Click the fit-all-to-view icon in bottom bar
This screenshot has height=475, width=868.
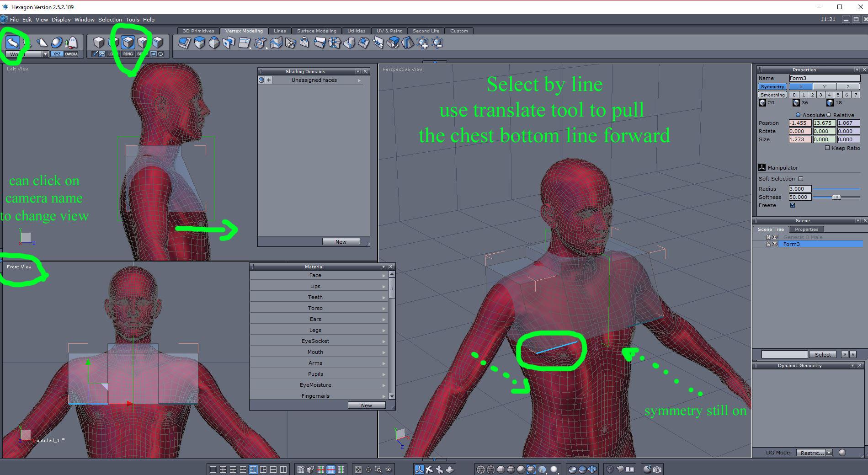[x=358, y=470]
